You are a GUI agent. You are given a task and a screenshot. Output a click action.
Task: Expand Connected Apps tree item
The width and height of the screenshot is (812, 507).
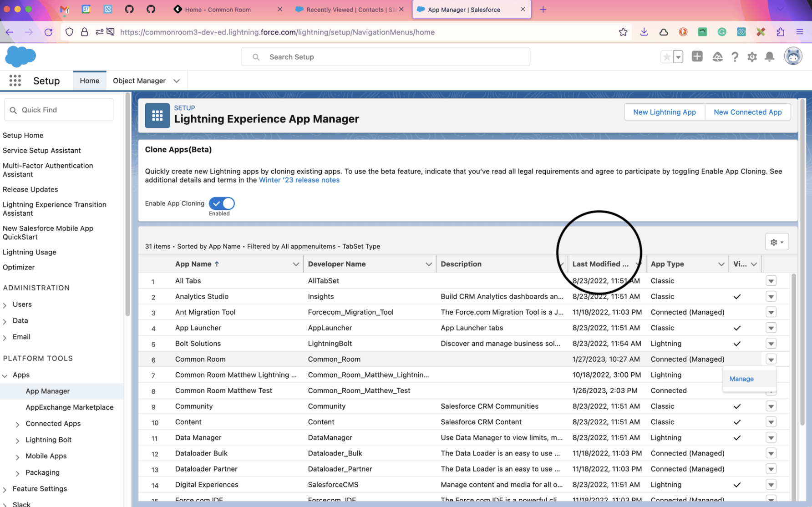tap(18, 424)
